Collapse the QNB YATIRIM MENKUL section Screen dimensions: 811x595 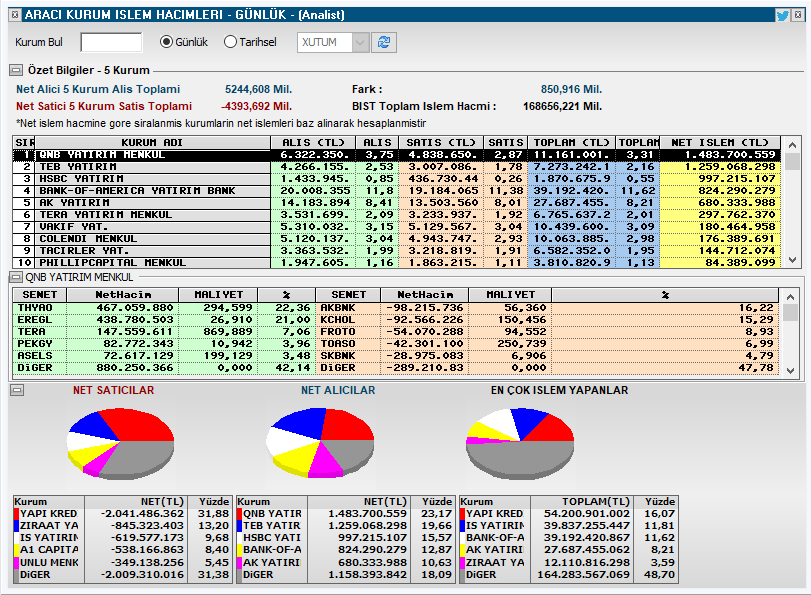point(16,277)
